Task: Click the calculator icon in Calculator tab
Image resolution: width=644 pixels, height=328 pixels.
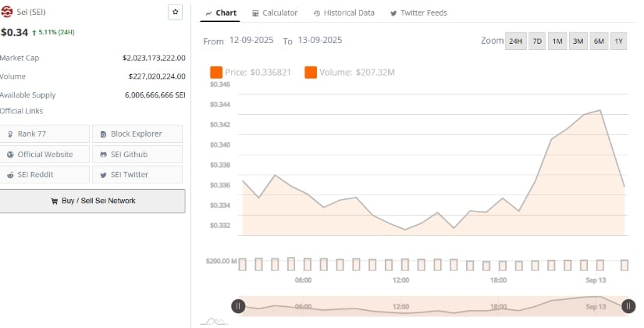Action: click(255, 13)
